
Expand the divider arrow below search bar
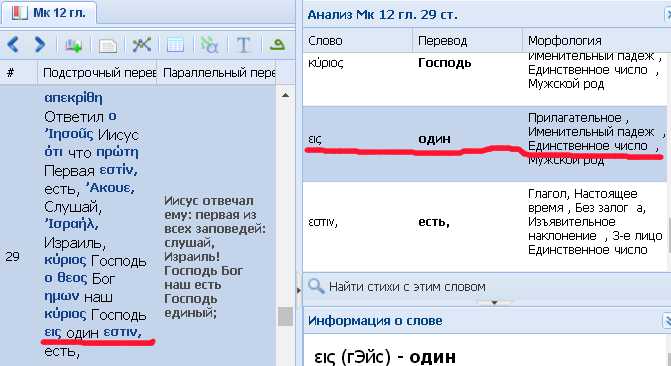[494, 302]
